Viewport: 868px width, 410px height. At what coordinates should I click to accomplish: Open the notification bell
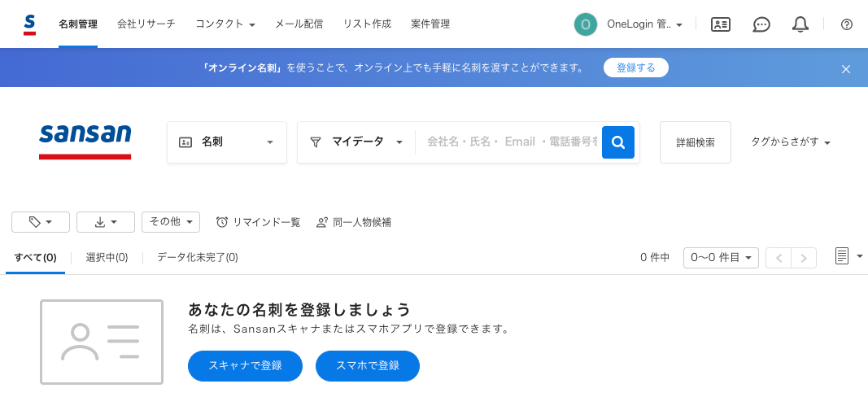click(800, 24)
